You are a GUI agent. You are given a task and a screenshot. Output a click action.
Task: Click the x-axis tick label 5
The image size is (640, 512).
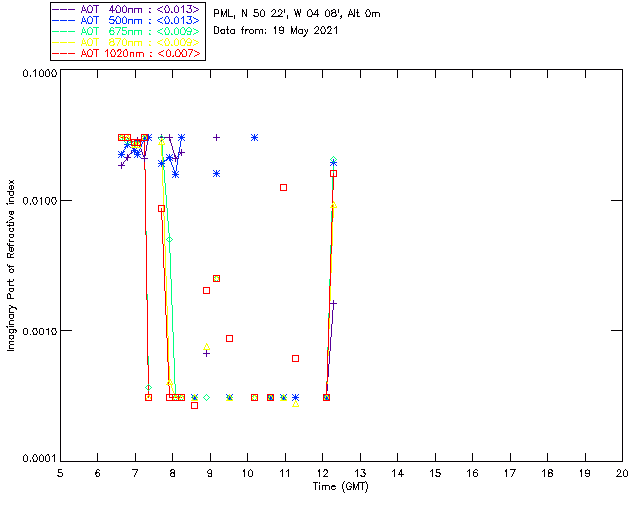(60, 473)
